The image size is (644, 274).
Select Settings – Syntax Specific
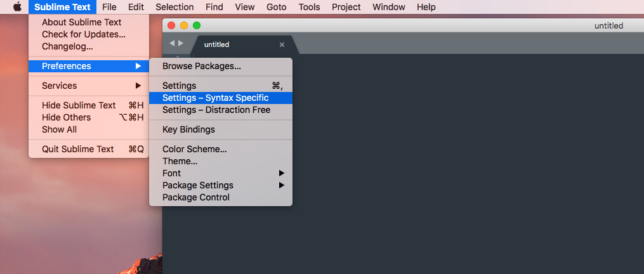point(221,98)
